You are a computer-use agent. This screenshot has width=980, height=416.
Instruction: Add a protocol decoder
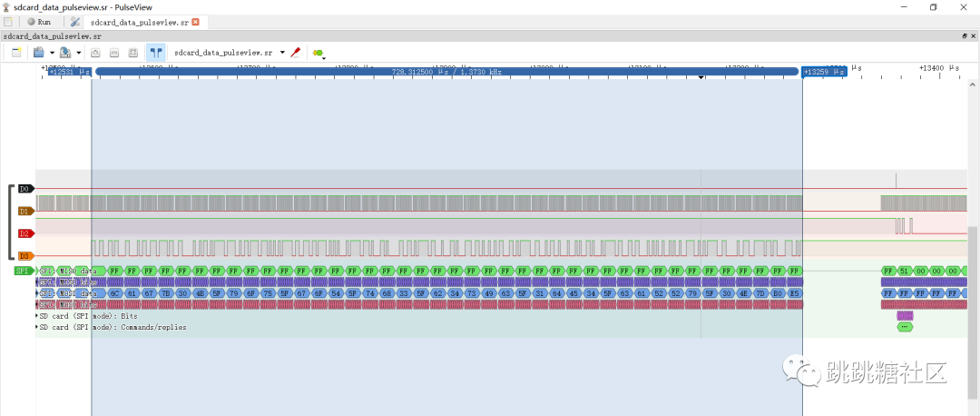tap(318, 54)
